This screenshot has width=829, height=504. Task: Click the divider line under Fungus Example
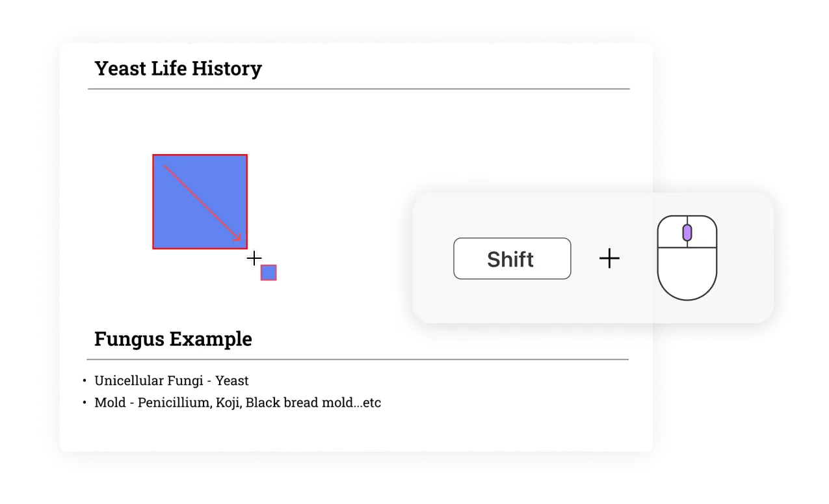click(x=358, y=359)
